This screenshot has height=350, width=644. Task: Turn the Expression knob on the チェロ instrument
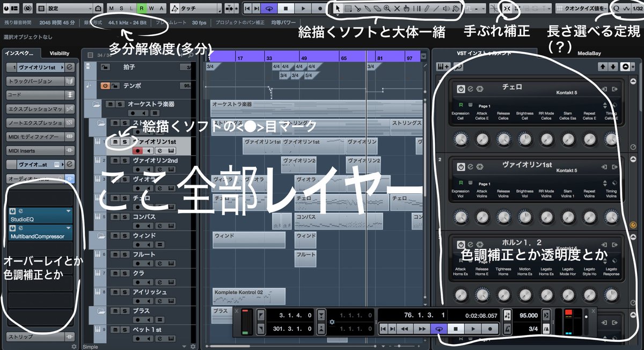(x=460, y=138)
